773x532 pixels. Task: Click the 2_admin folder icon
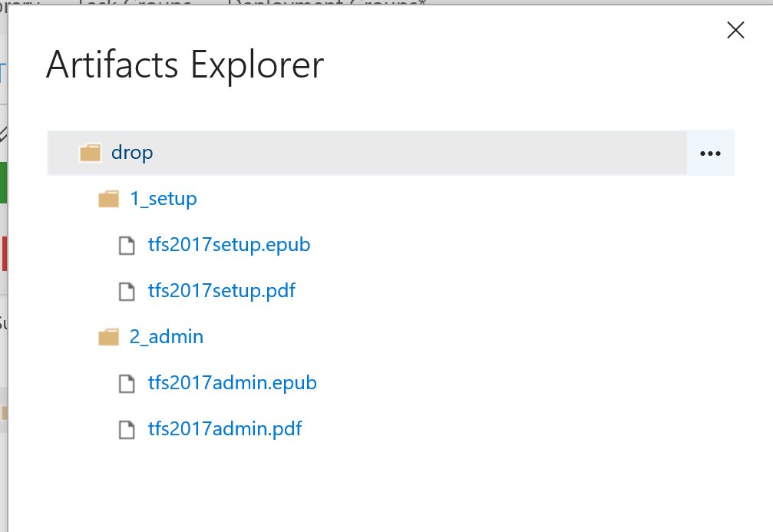pyautogui.click(x=108, y=337)
